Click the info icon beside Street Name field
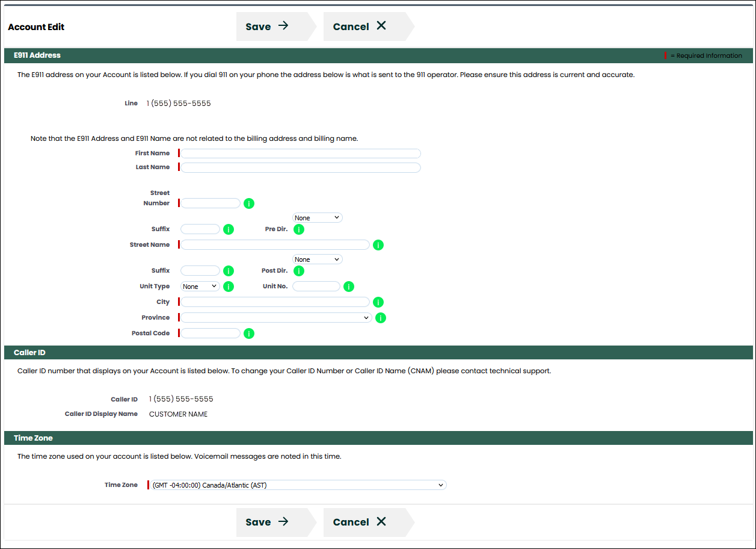Screen dimensions: 756x549 pos(378,245)
